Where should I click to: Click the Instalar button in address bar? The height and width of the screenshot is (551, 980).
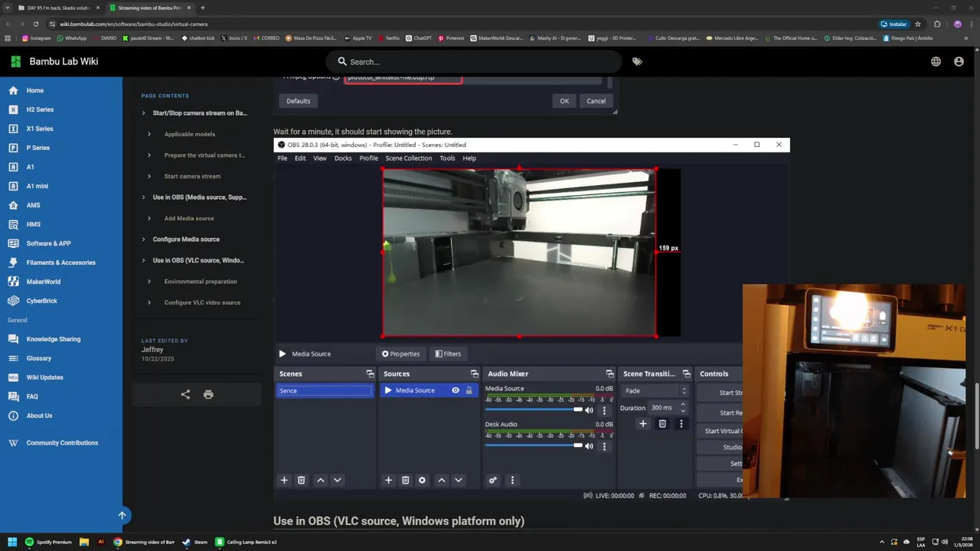pyautogui.click(x=893, y=24)
